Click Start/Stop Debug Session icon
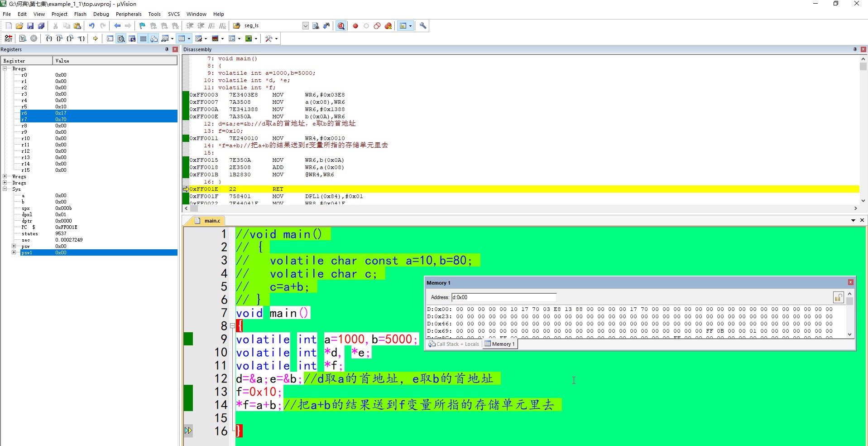 tap(341, 26)
